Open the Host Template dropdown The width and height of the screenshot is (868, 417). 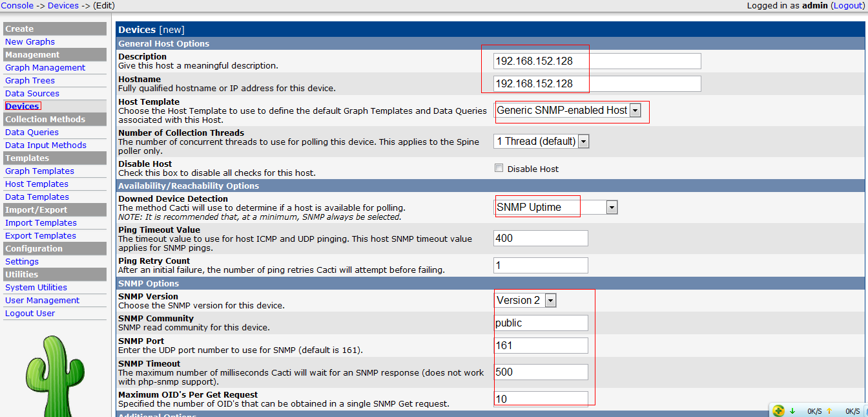tap(568, 111)
